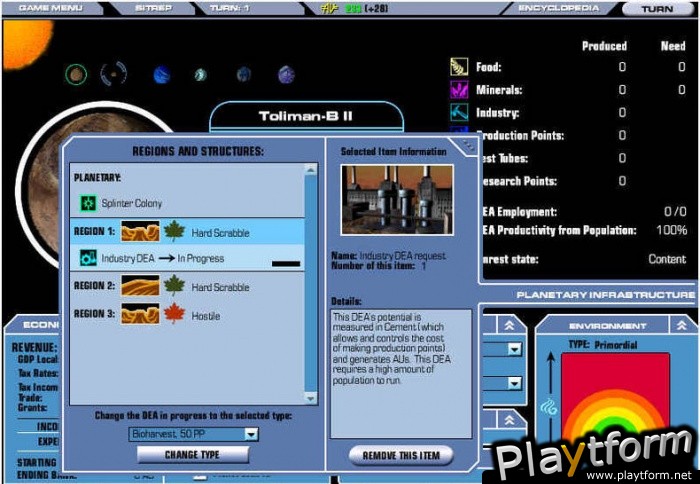Viewport: 700px width, 484px height.
Task: Click the Splinter Colony icon
Action: click(88, 203)
